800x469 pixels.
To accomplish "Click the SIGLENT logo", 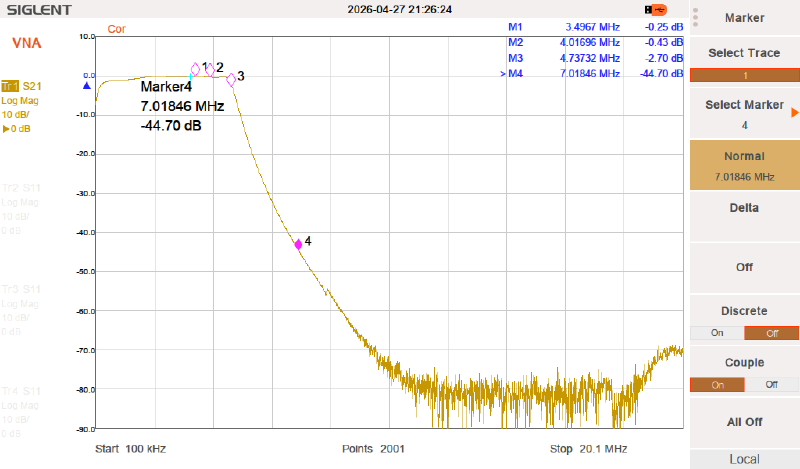I will [39, 10].
